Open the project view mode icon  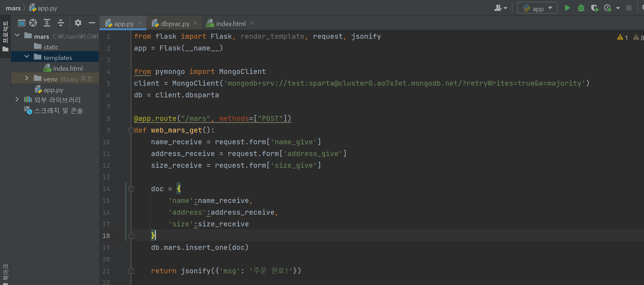tap(22, 23)
